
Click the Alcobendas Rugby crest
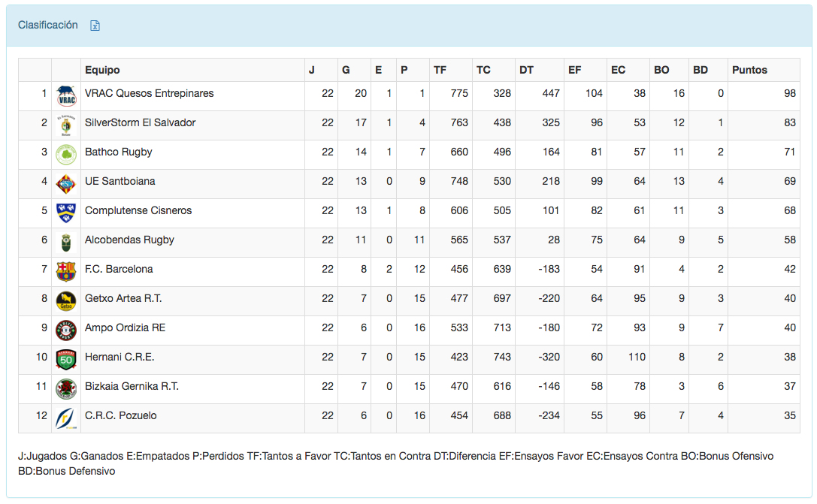coord(66,242)
